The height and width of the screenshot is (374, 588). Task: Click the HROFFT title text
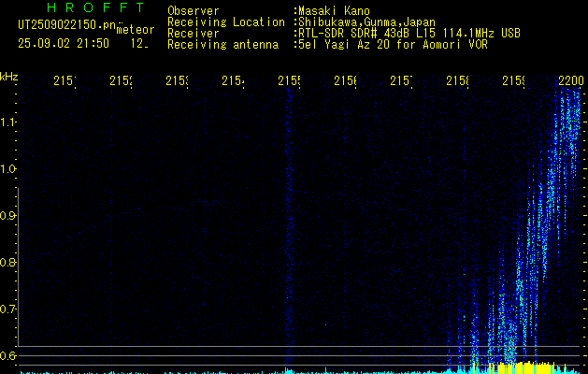click(95, 7)
